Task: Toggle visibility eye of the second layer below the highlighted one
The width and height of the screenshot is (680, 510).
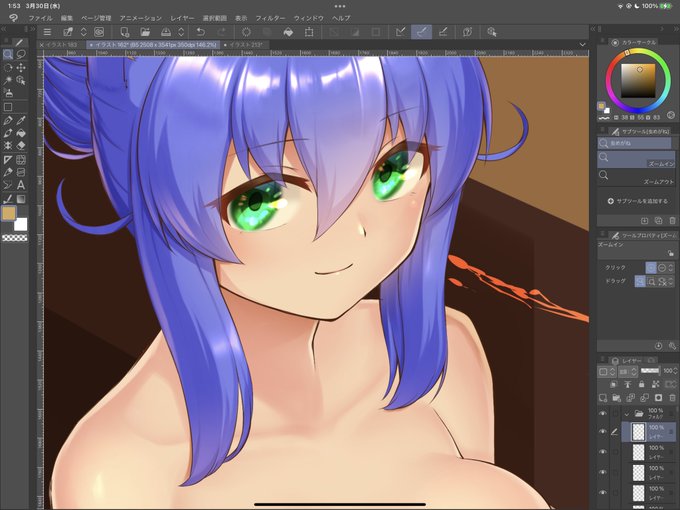Action: coord(602,472)
